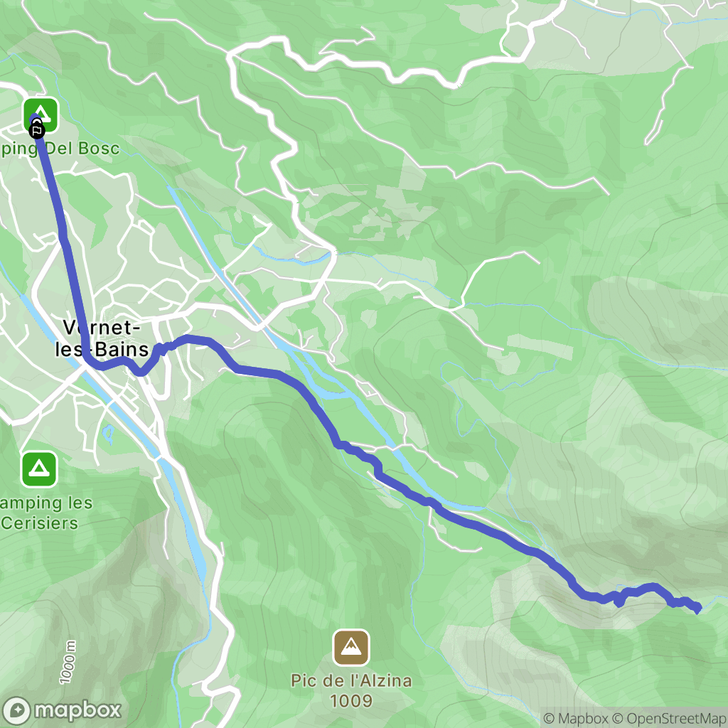The image size is (728, 728).
Task: Select the Pic de l'Alzina text label
Action: 351,680
